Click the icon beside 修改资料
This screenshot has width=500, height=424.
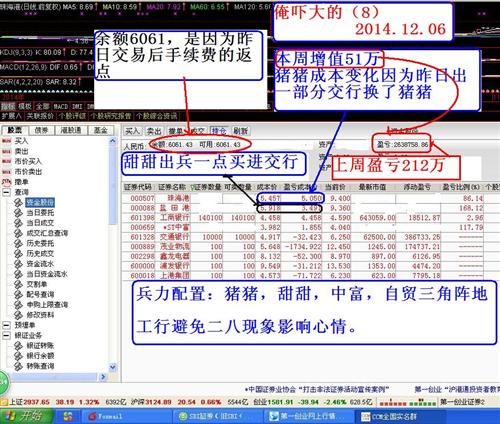coord(19,315)
